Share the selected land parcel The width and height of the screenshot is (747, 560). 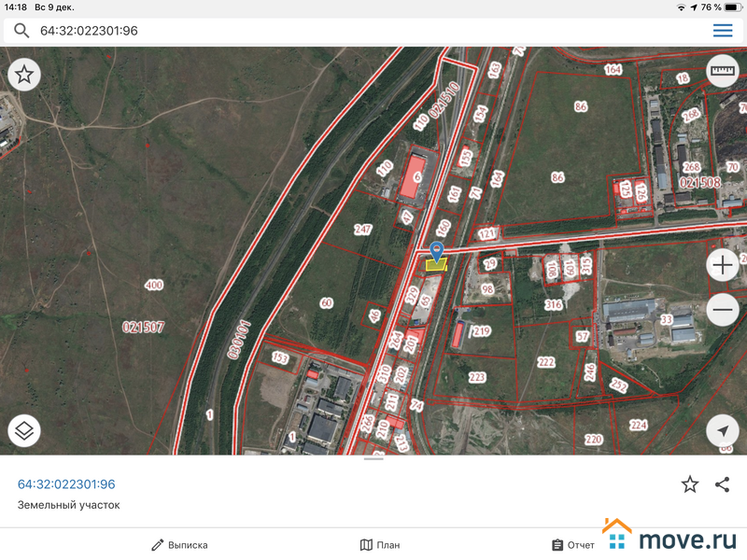point(722,483)
